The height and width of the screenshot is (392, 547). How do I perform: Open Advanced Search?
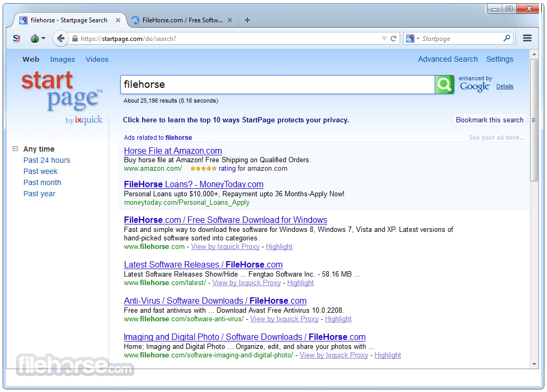pyautogui.click(x=447, y=59)
